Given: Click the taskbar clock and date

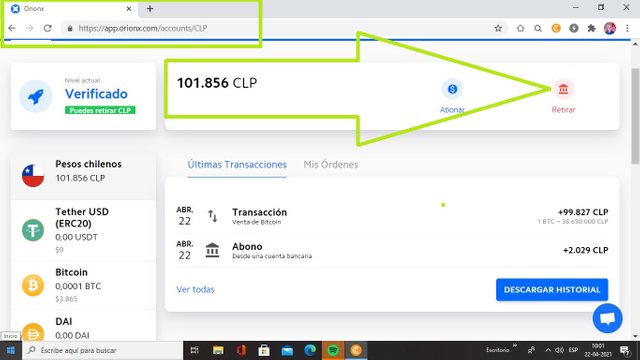Looking at the screenshot, I should pyautogui.click(x=598, y=350).
